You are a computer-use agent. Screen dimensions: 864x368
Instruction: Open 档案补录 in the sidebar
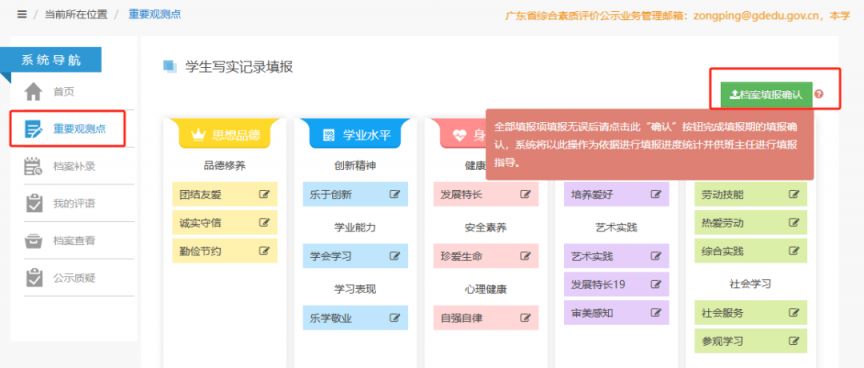[x=73, y=166]
